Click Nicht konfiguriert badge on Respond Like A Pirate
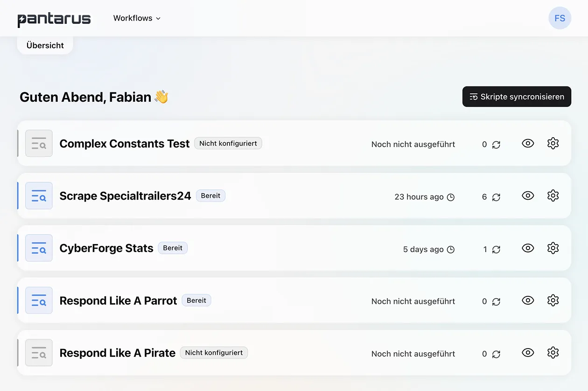This screenshot has width=588, height=391. pos(214,353)
